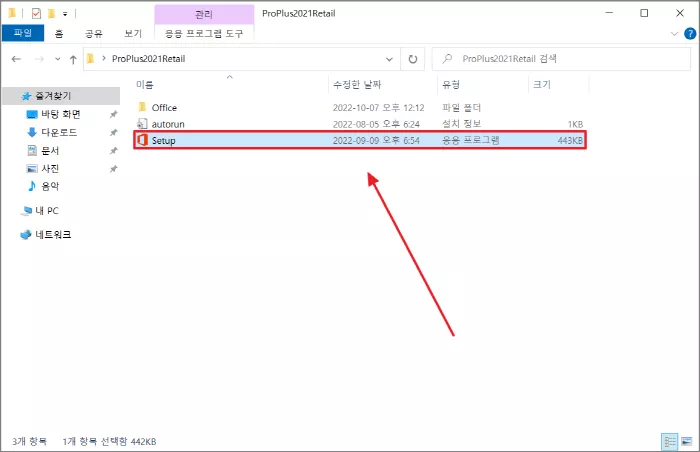Click the autorun file icon

click(142, 124)
